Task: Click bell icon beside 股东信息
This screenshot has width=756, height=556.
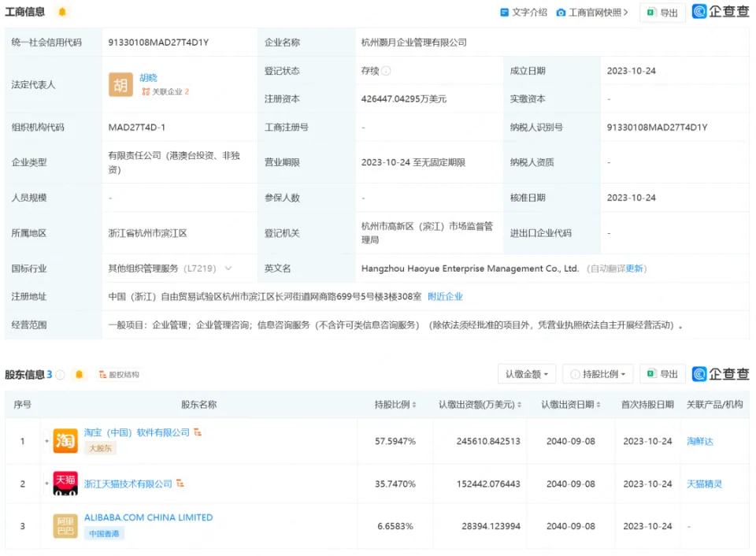Action: click(80, 375)
